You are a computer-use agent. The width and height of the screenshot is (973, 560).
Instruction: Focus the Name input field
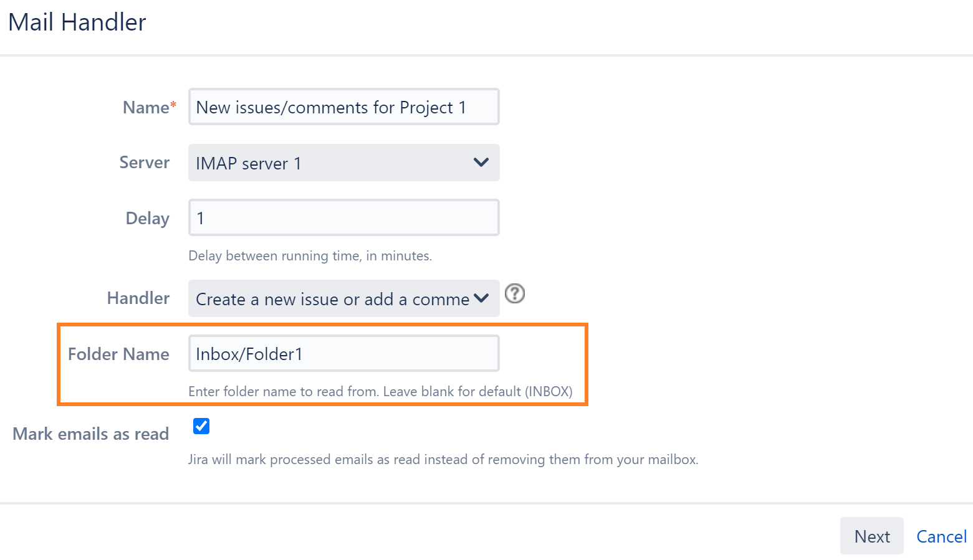[343, 107]
